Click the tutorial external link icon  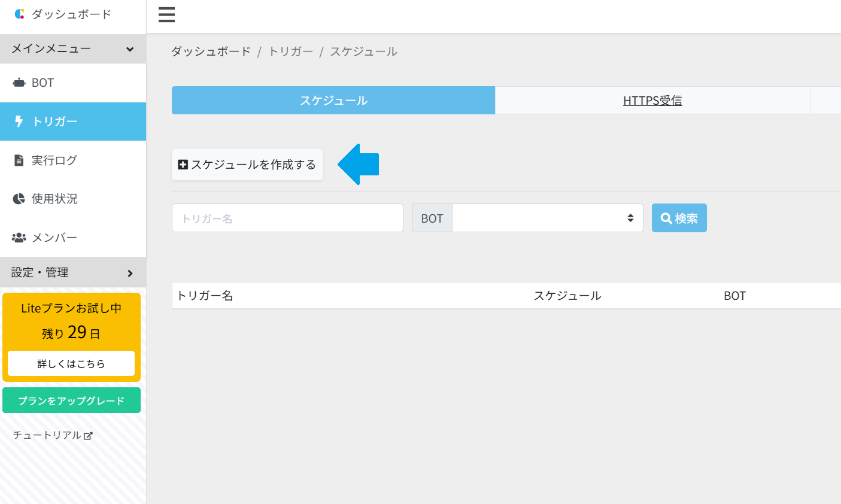coord(88,436)
